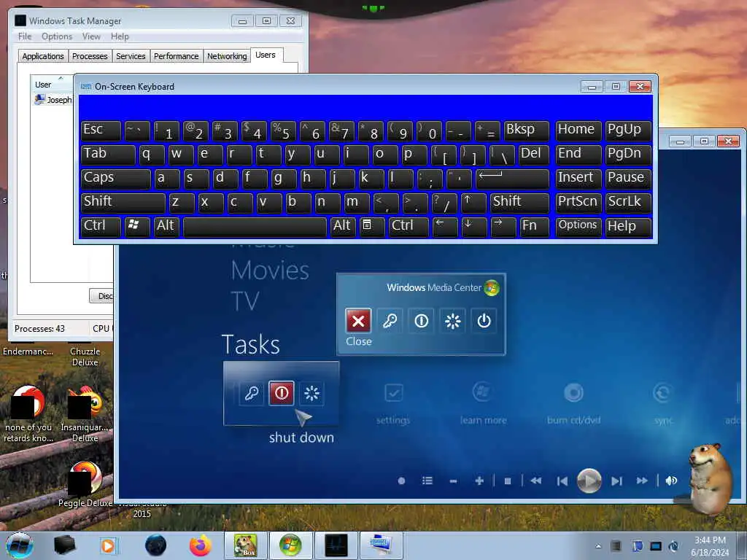Screen dimensions: 747x560
Task: Toggle ScrLk key on On-Screen Keyboard
Action: point(627,203)
